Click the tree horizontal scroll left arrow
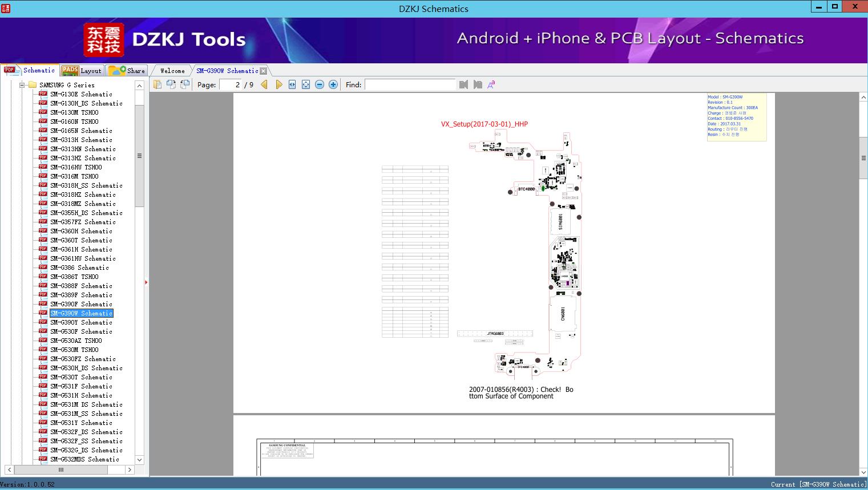Image resolution: width=868 pixels, height=490 pixels. pyautogui.click(x=8, y=469)
